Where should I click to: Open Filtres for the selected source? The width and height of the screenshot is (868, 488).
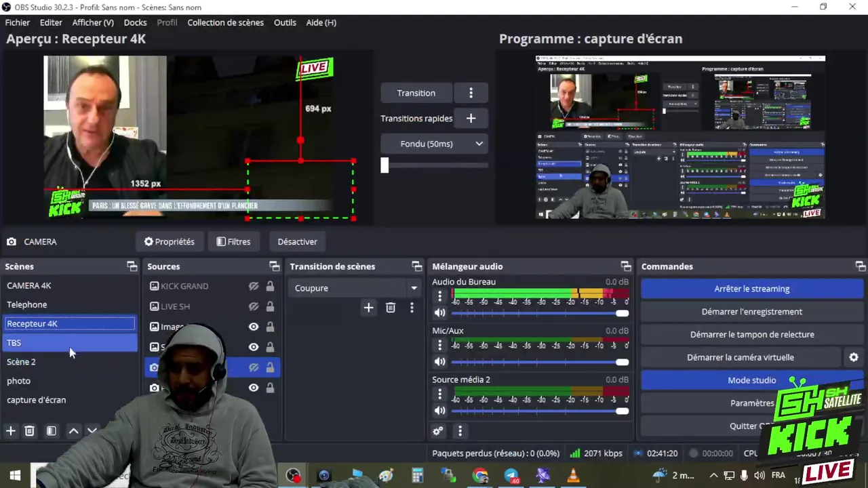pos(233,241)
